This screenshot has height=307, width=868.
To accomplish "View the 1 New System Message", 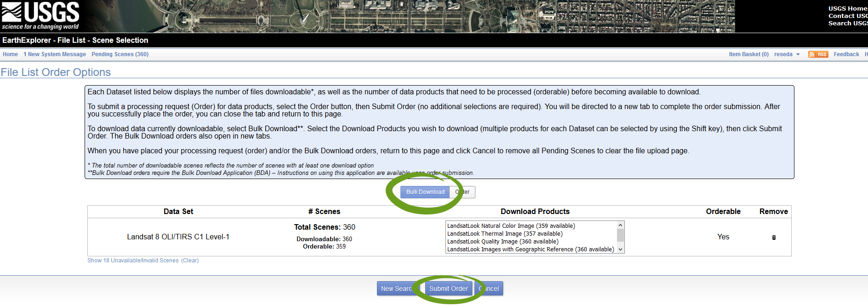I will pyautogui.click(x=55, y=54).
